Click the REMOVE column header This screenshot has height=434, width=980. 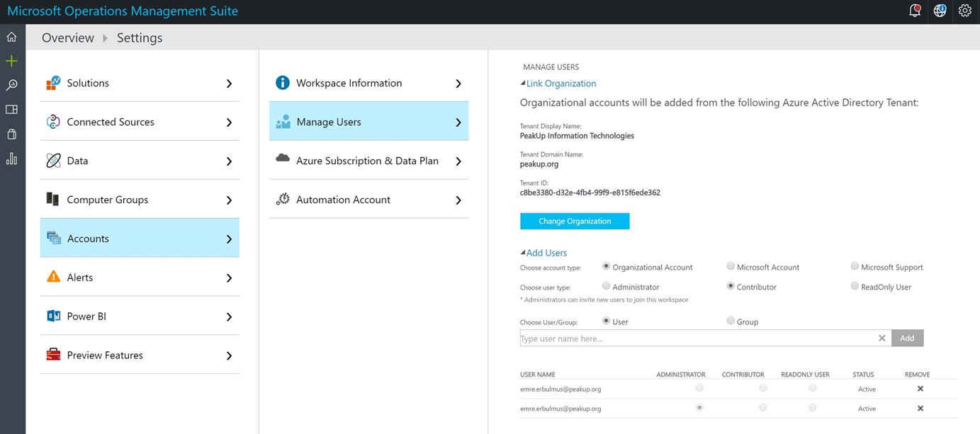click(x=917, y=375)
